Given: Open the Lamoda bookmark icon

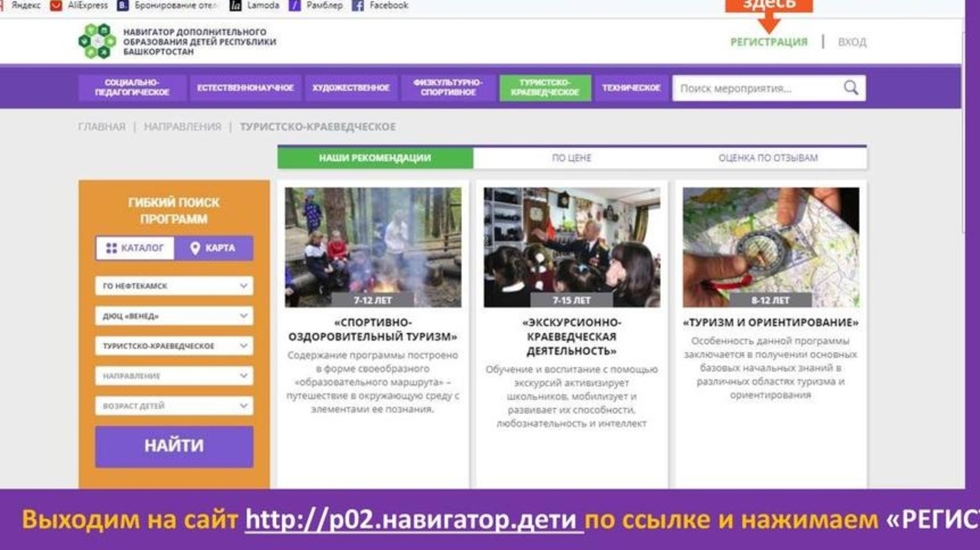Looking at the screenshot, I should [x=235, y=6].
